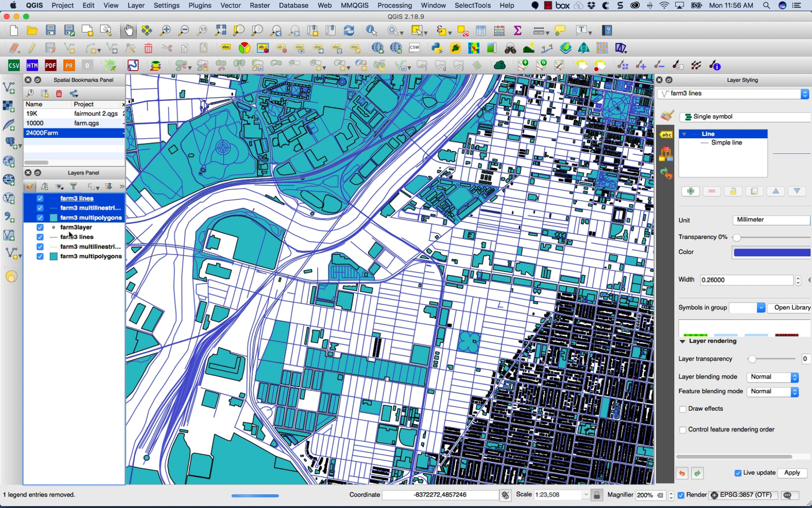
Task: Add a symbol layer with green plus
Action: 691,191
